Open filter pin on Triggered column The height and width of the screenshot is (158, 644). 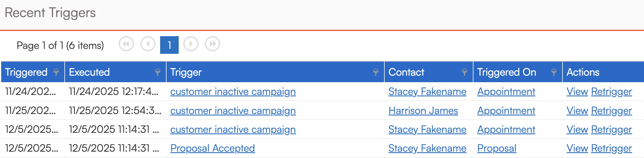56,72
